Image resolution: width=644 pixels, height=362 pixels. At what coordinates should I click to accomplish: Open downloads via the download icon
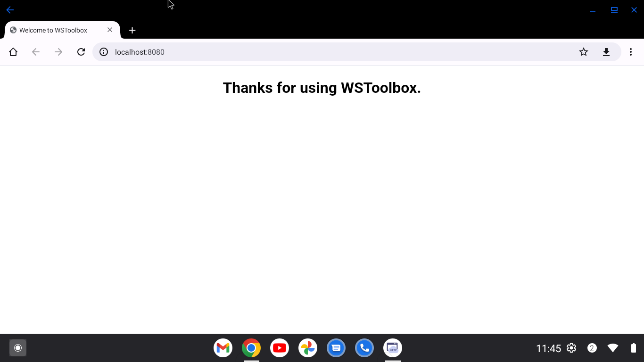tap(606, 52)
